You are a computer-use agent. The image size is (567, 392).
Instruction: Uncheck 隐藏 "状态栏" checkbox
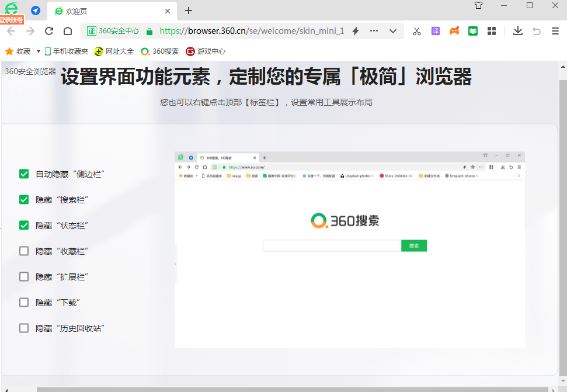(x=24, y=226)
